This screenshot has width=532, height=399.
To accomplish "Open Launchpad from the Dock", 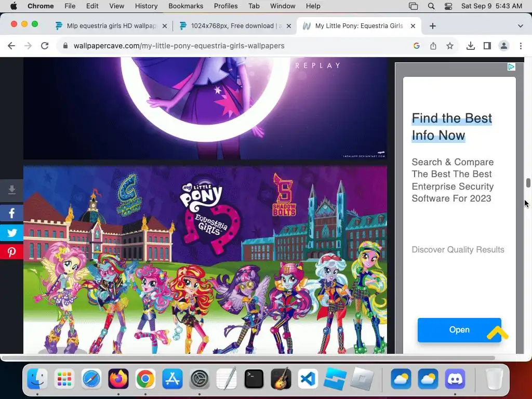I will (x=64, y=379).
